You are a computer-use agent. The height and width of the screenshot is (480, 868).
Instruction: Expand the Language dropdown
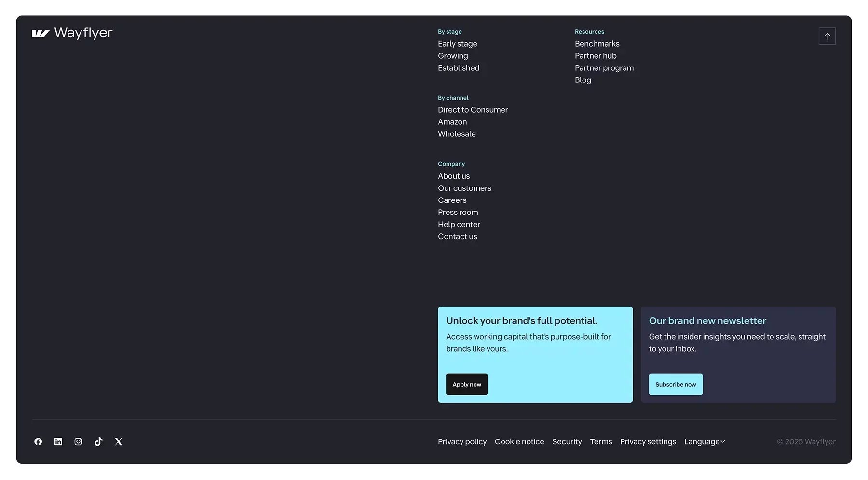click(x=705, y=441)
